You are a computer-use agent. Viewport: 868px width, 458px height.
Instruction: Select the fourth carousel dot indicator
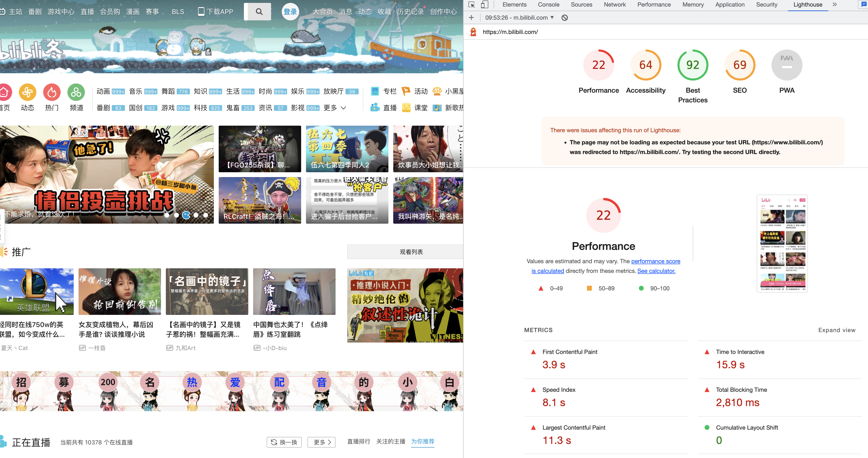point(196,215)
